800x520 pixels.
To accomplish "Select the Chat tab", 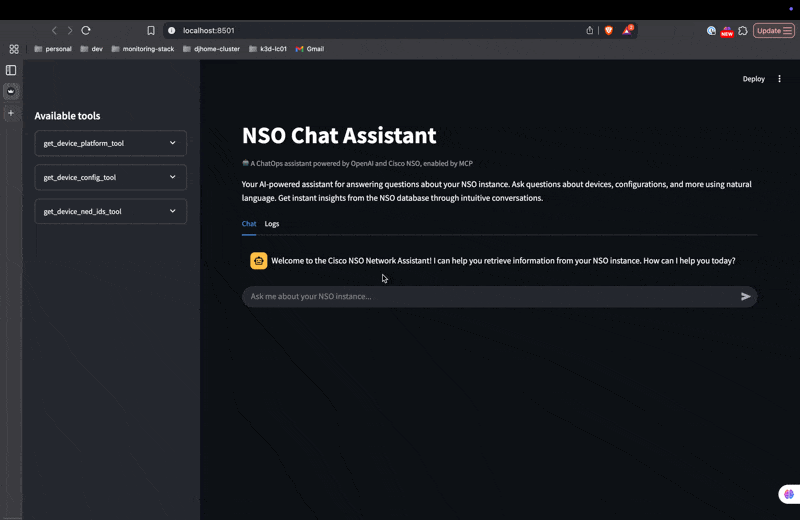I will pyautogui.click(x=249, y=224).
